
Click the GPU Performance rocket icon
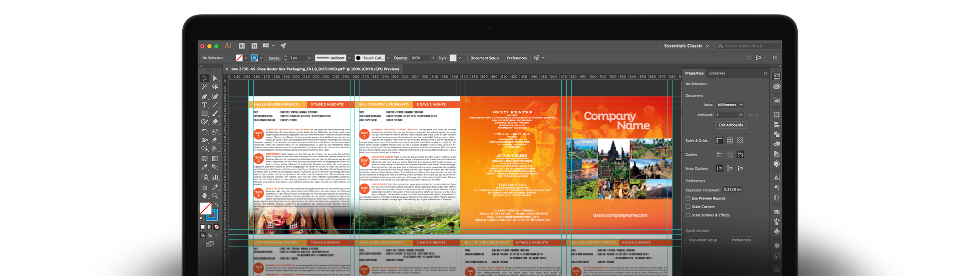pyautogui.click(x=284, y=45)
